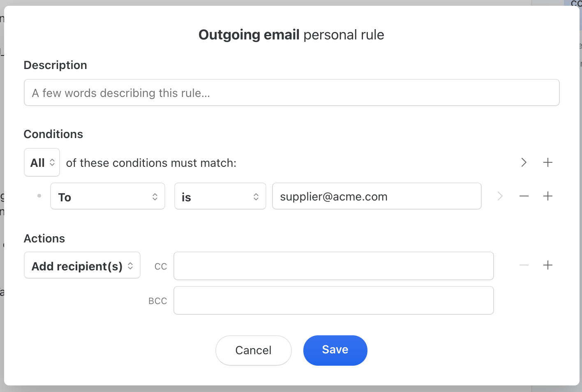This screenshot has width=582, height=392.
Task: Add condition after supplier@acme.com row
Action: pyautogui.click(x=547, y=196)
